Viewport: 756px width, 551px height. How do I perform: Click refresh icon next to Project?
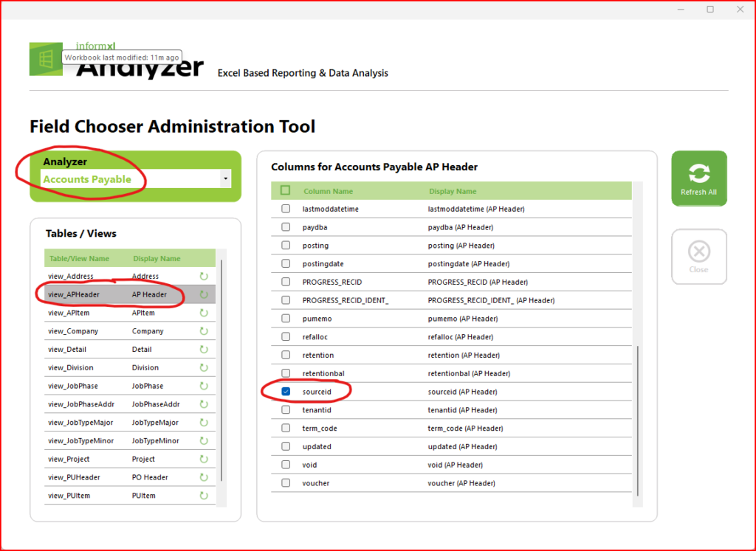(x=204, y=459)
